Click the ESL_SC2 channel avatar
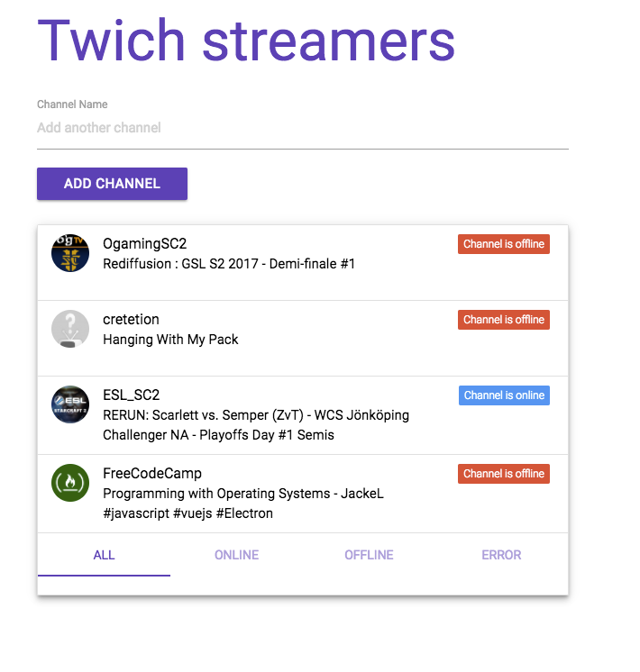Viewport: 640px width, 672px height. (x=70, y=404)
